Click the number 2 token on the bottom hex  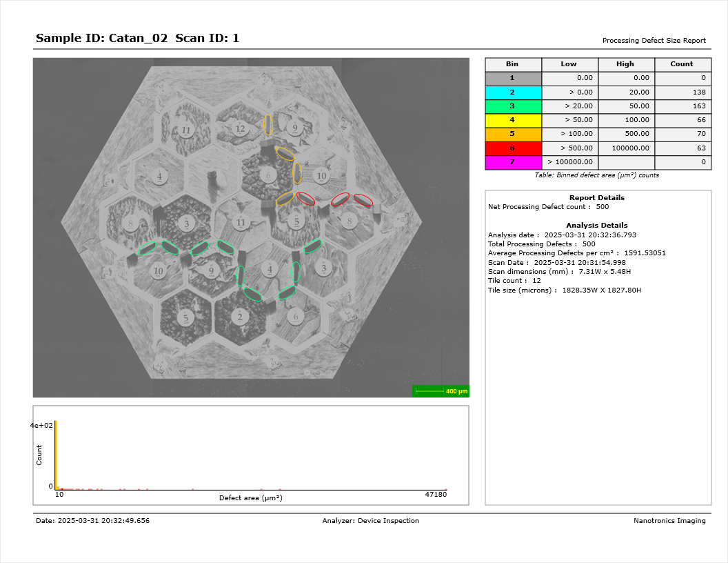[240, 317]
